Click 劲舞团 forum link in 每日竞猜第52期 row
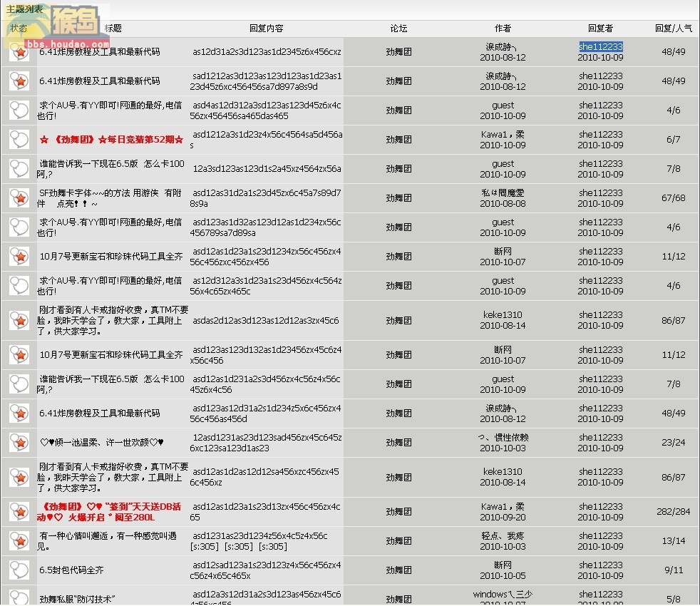700x606 pixels. click(x=398, y=140)
